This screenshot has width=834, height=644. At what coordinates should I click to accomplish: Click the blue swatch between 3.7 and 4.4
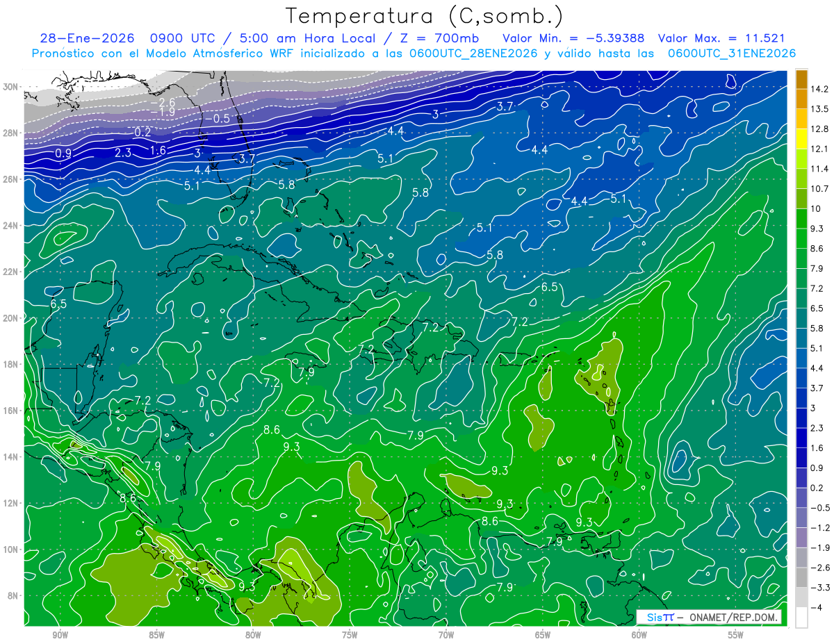(801, 378)
